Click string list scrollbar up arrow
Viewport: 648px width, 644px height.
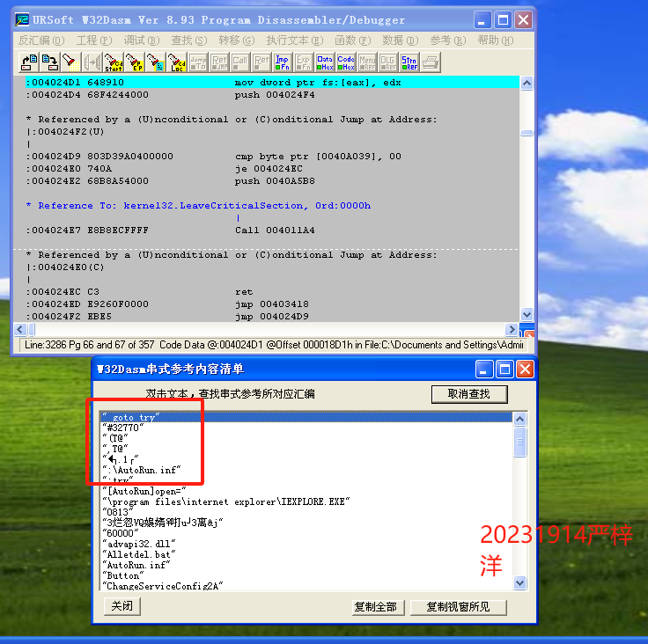(519, 420)
